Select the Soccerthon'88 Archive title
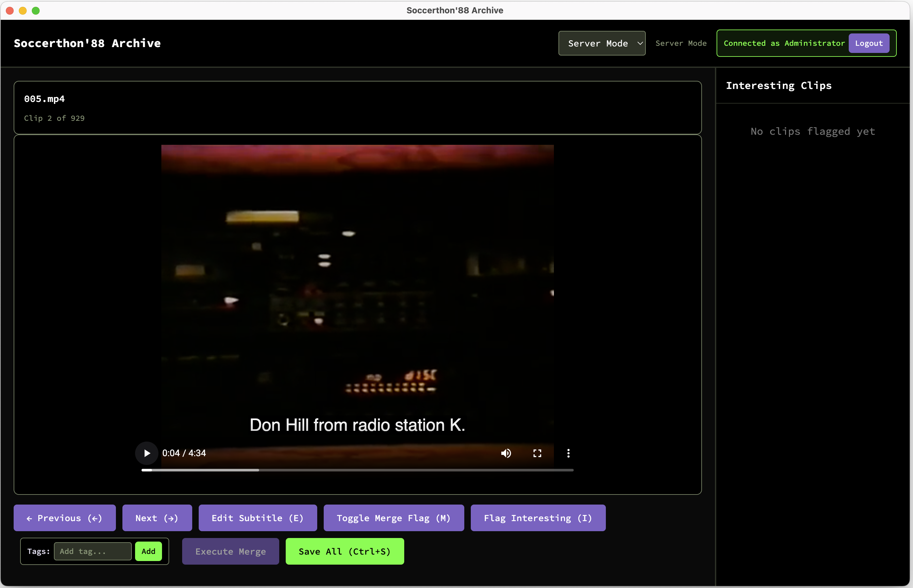913x588 pixels. click(87, 43)
